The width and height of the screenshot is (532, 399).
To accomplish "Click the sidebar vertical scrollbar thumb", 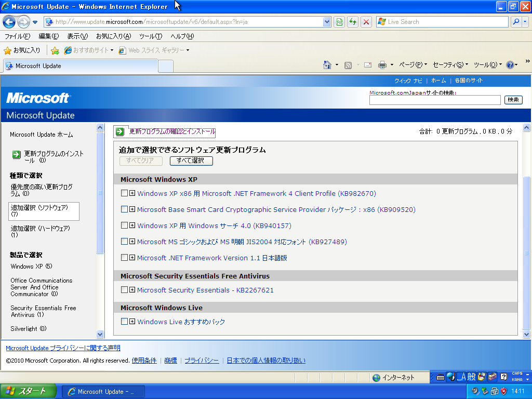I will point(100,193).
